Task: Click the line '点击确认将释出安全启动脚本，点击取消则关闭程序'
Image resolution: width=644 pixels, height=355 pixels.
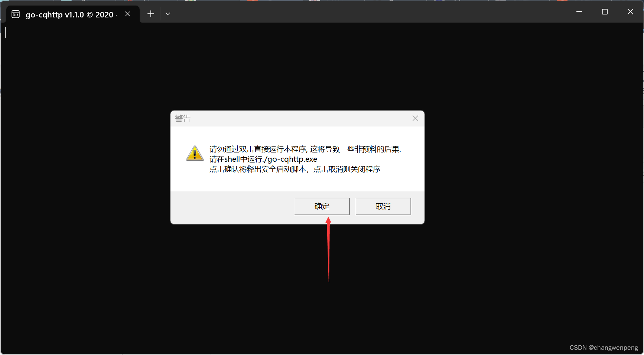Action: tap(295, 169)
